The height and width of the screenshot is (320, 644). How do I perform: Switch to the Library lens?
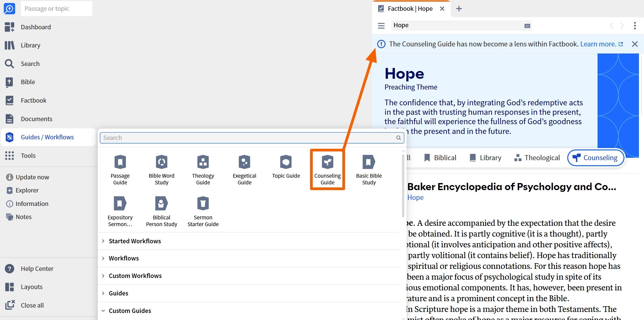pyautogui.click(x=485, y=157)
